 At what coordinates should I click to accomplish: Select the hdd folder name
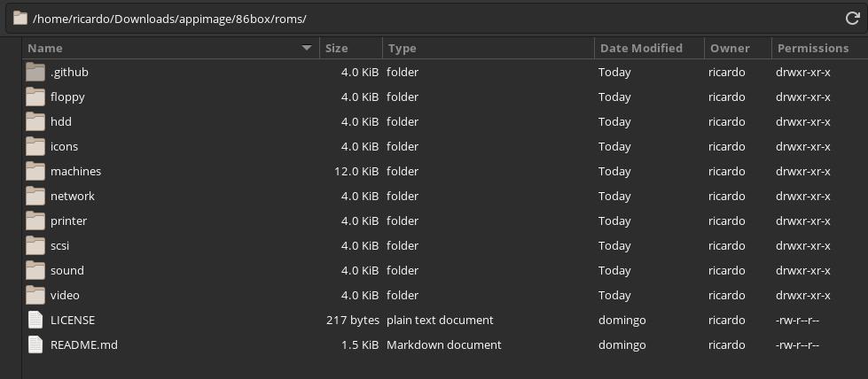click(x=61, y=121)
